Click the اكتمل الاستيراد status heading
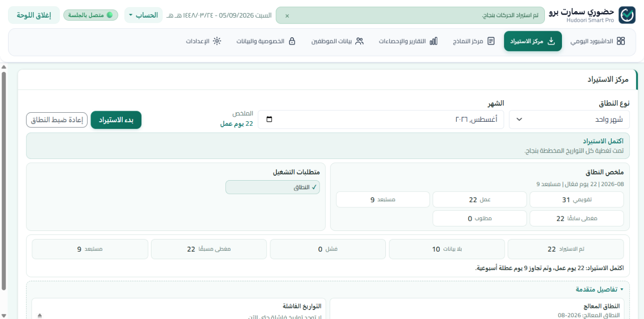The image size is (644, 319). 603,141
